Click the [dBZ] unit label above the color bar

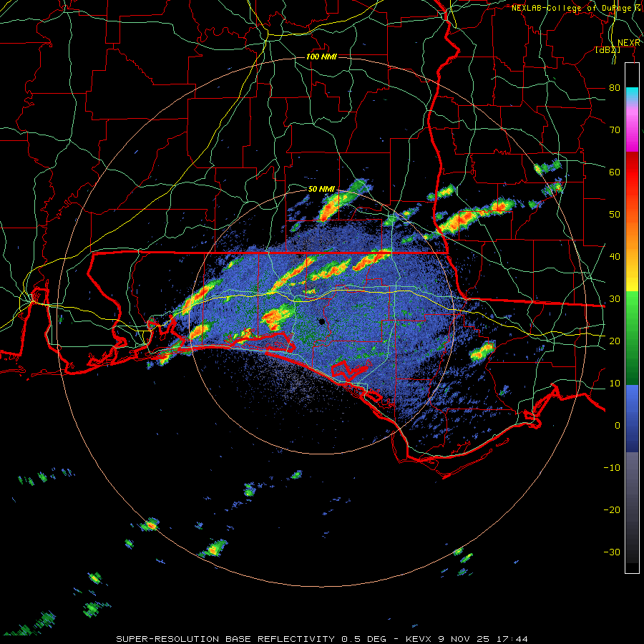pos(608,50)
